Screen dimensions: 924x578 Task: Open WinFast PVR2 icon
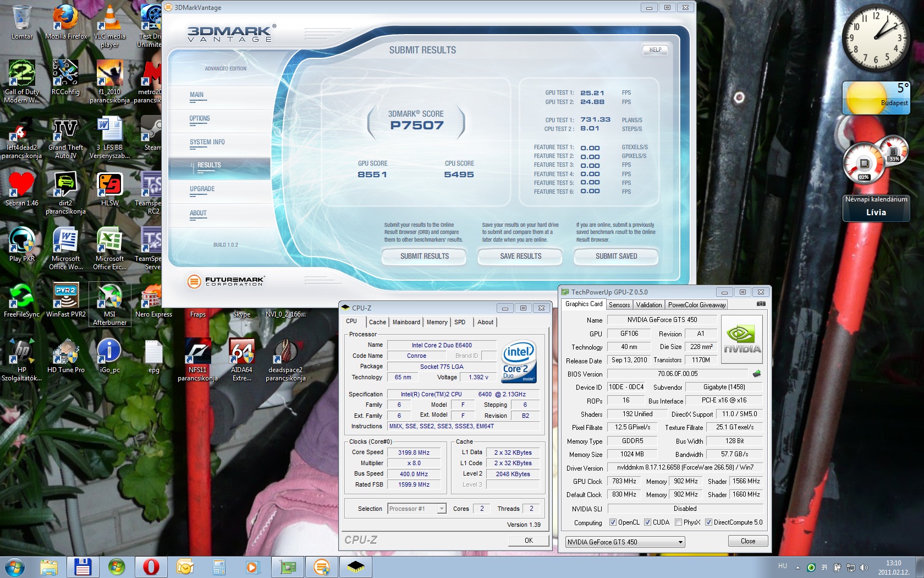click(65, 300)
